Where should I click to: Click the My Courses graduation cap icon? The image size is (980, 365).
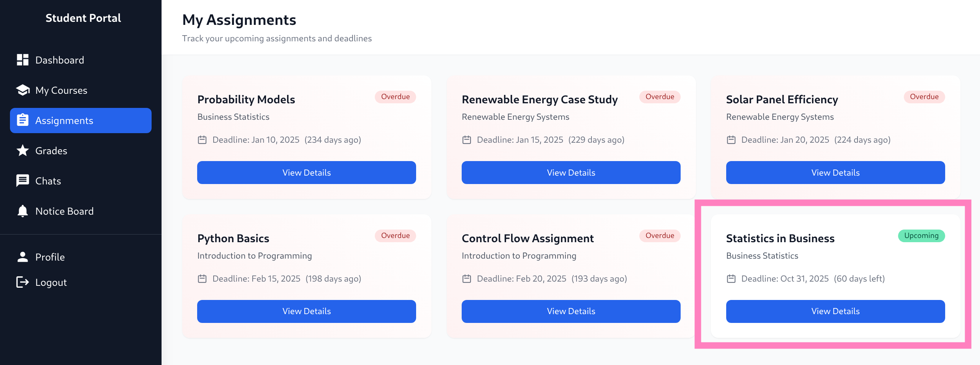pyautogui.click(x=23, y=90)
